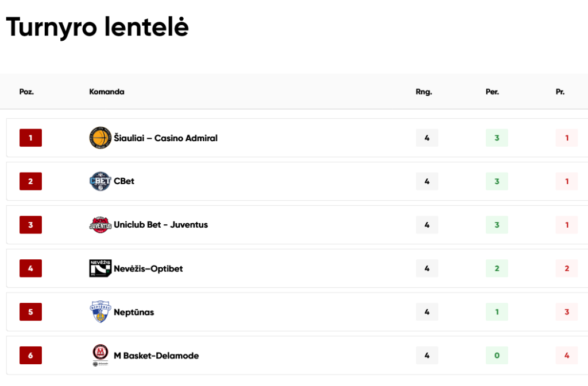Click Uniclub Bet - Juventus team name

pyautogui.click(x=161, y=225)
